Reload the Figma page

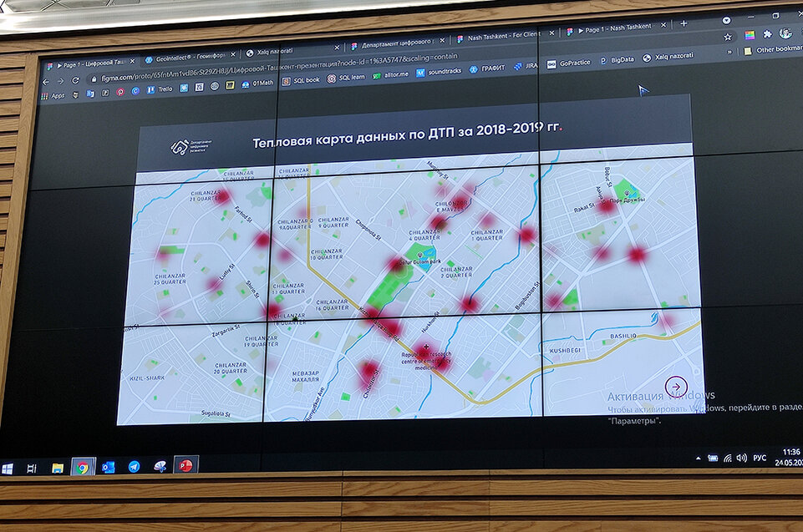point(75,80)
